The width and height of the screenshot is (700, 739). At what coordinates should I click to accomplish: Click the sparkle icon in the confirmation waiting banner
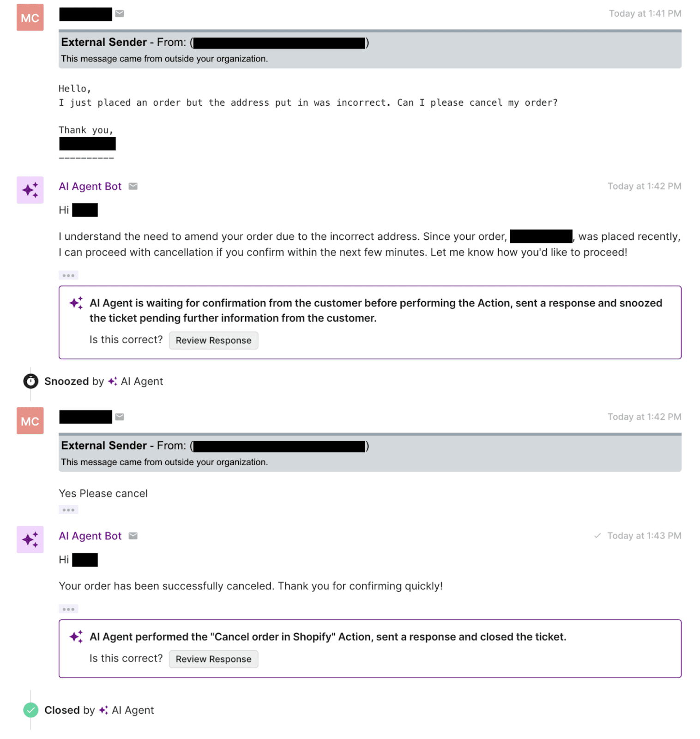[75, 303]
